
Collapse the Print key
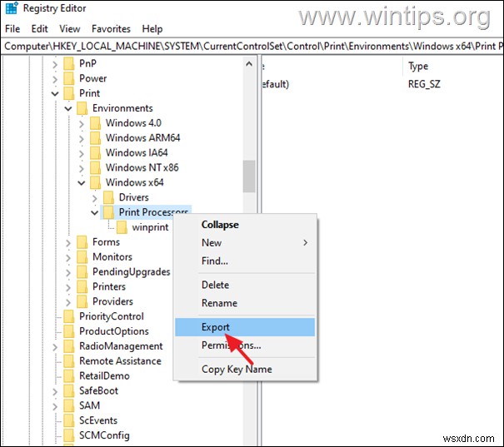(55, 94)
